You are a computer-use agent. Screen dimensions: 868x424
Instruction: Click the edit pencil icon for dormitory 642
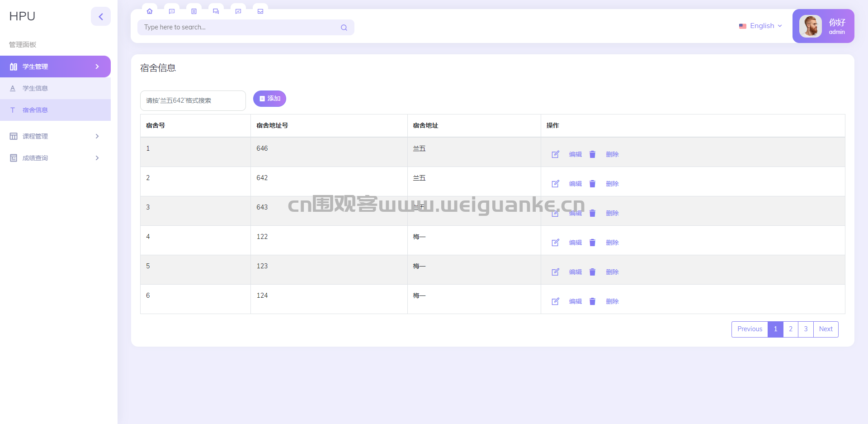tap(556, 184)
